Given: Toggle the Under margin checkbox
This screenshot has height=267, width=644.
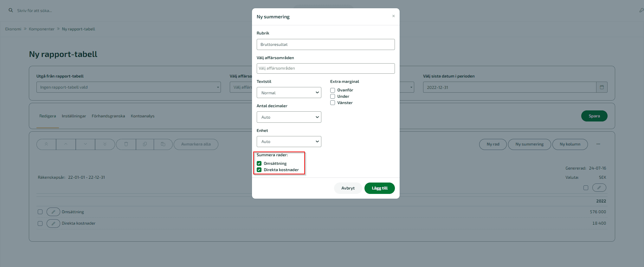Looking at the screenshot, I should click(x=333, y=96).
